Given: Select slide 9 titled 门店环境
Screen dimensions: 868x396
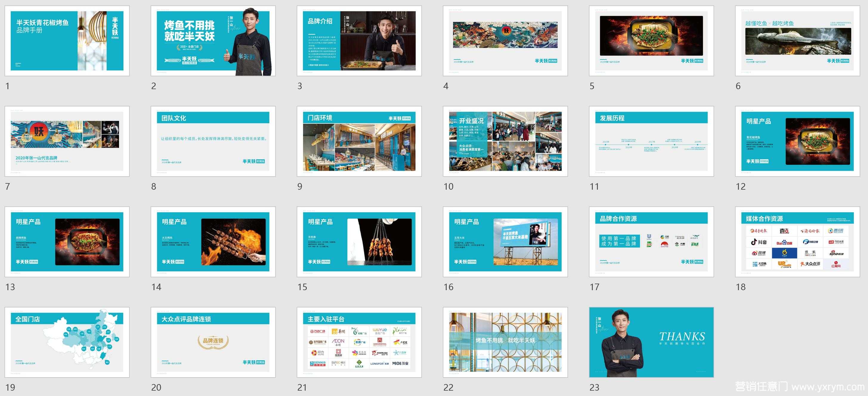Looking at the screenshot, I should coord(359,141).
